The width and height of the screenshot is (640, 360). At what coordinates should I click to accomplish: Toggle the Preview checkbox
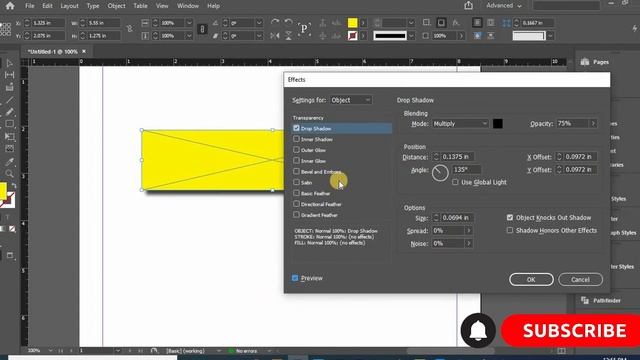(295, 278)
